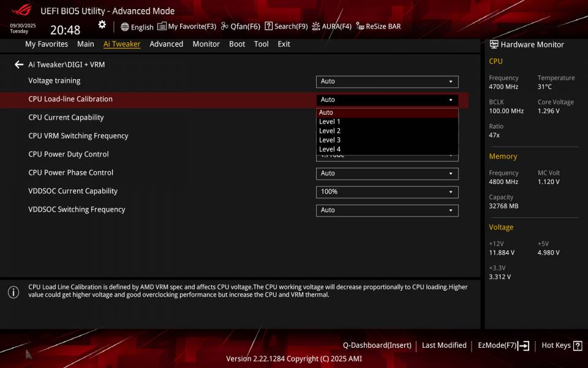The height and width of the screenshot is (368, 588).
Task: Click the Hardware Monitor panel icon
Action: (x=493, y=44)
